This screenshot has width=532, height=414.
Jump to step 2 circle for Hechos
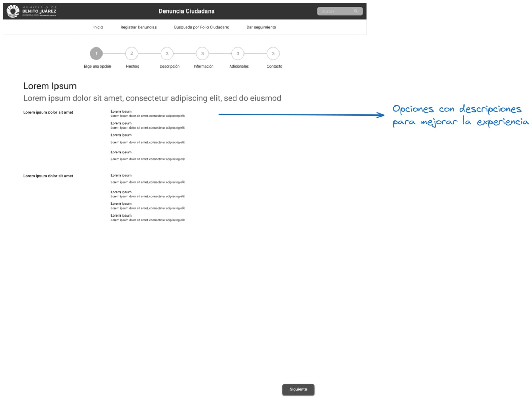tap(132, 54)
